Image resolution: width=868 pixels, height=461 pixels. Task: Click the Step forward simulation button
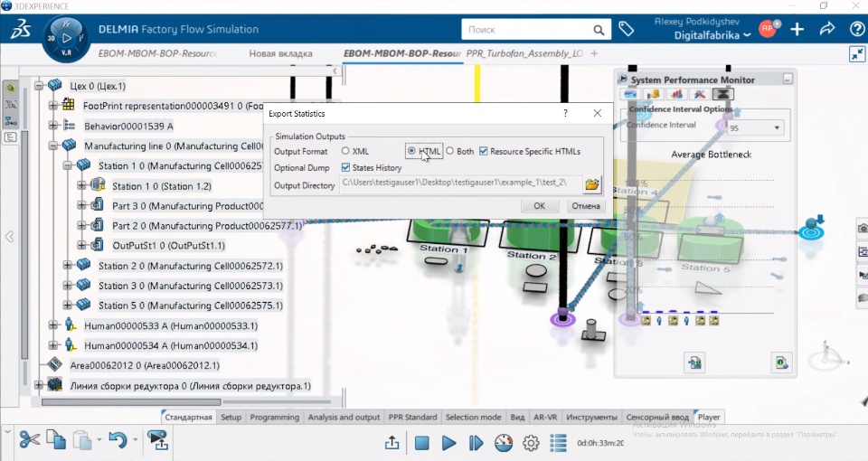[x=476, y=443]
